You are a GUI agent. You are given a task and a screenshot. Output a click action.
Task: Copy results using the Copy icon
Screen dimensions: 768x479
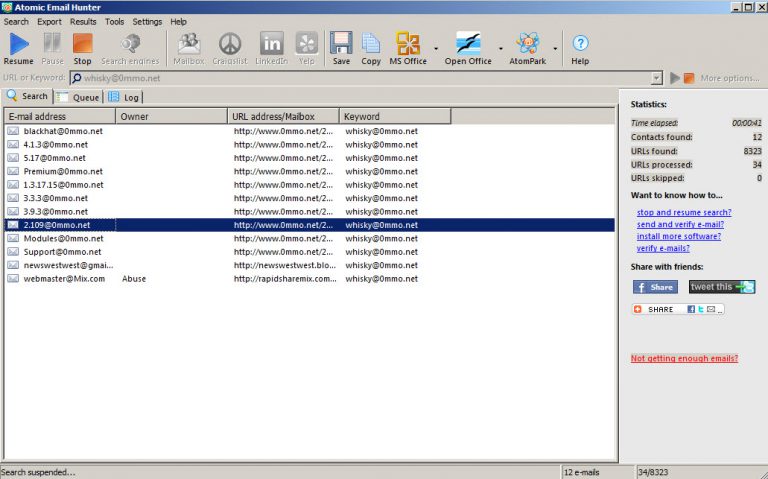tap(371, 47)
